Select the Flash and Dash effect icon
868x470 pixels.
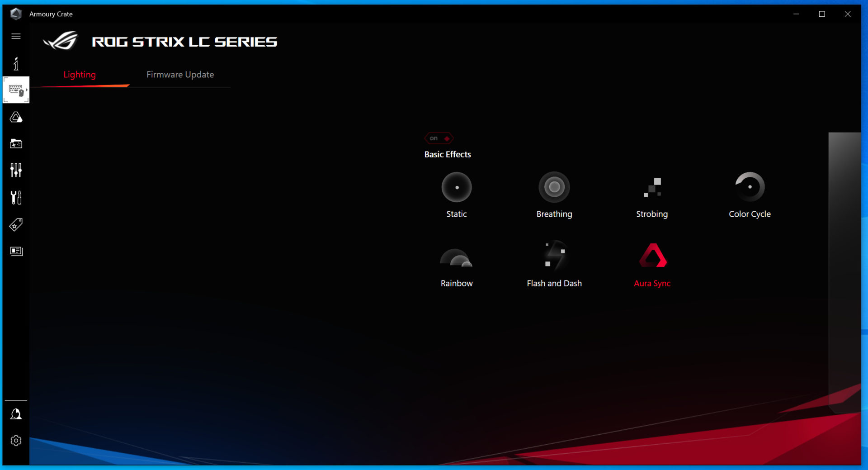click(x=555, y=256)
